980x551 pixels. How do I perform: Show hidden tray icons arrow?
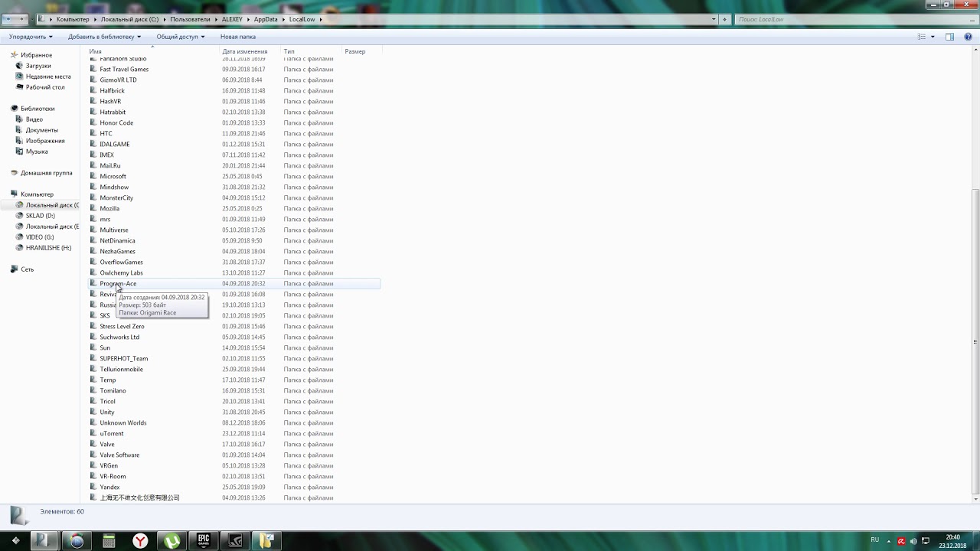890,541
